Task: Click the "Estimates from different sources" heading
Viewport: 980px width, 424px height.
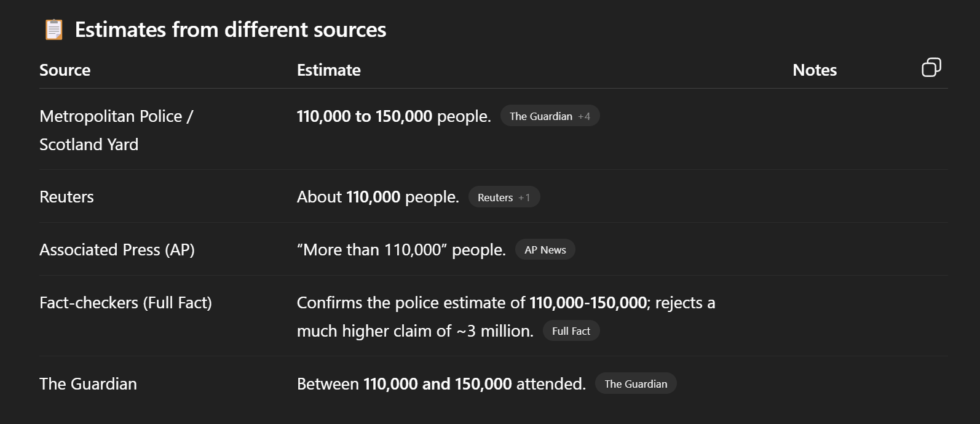Action: click(230, 30)
